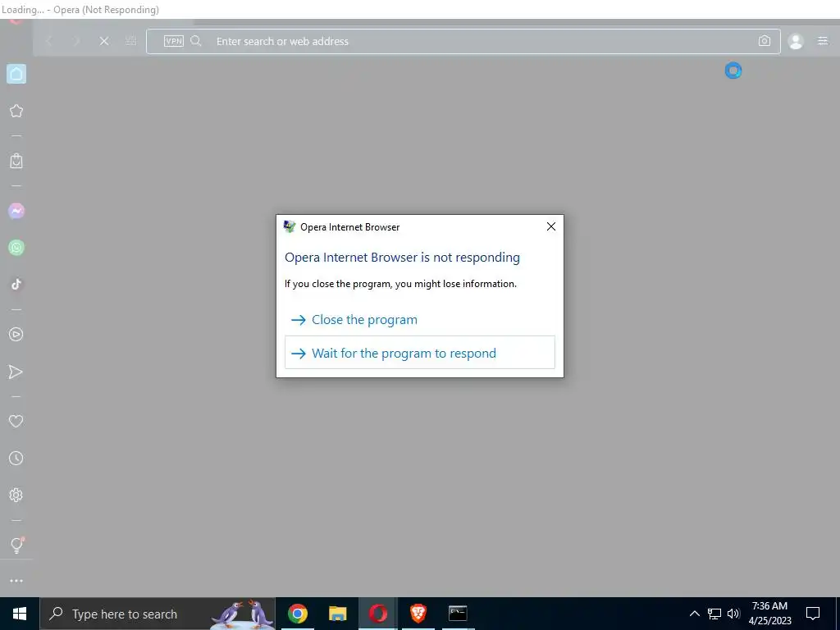Open the Windows Start menu
This screenshot has width=840, height=630.
tap(20, 614)
